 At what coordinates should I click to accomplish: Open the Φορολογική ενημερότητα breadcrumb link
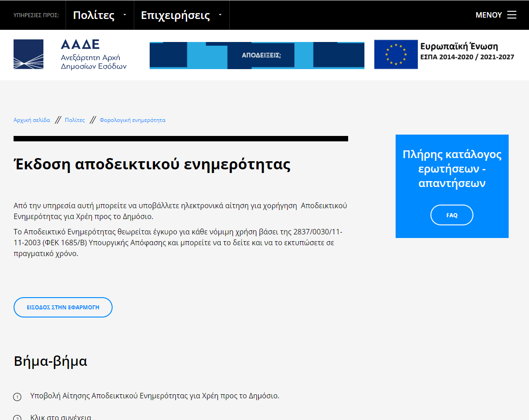tap(132, 120)
